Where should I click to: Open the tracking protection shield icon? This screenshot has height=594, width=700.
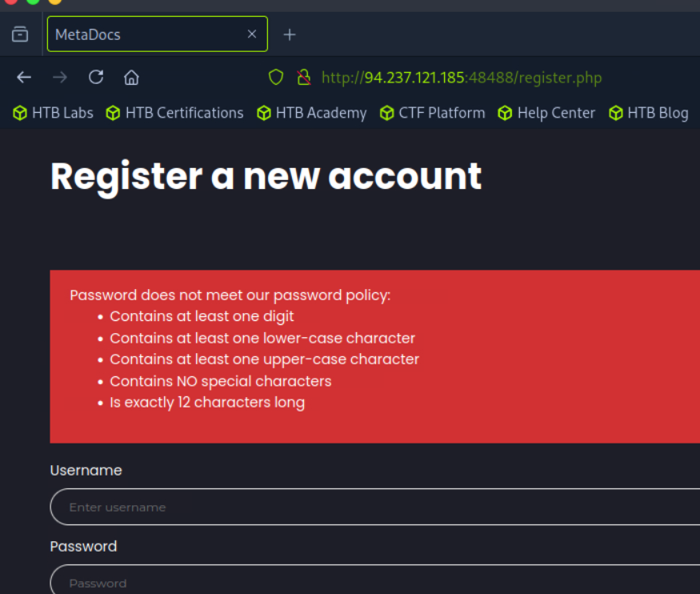click(276, 78)
